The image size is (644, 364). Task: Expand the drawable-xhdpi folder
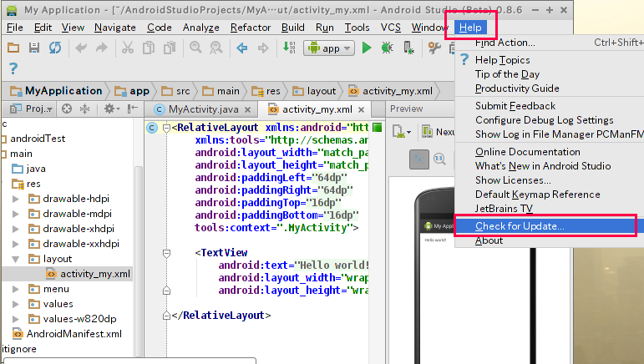pos(16,229)
